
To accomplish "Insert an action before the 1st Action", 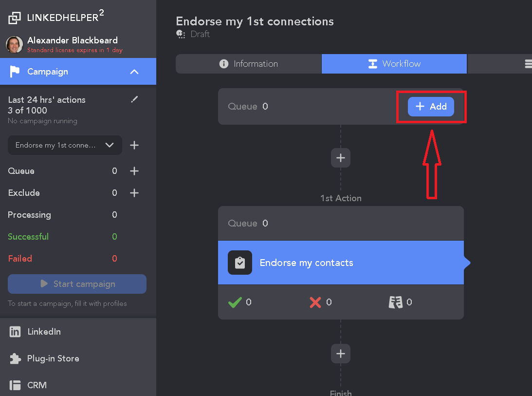I will pos(341,158).
